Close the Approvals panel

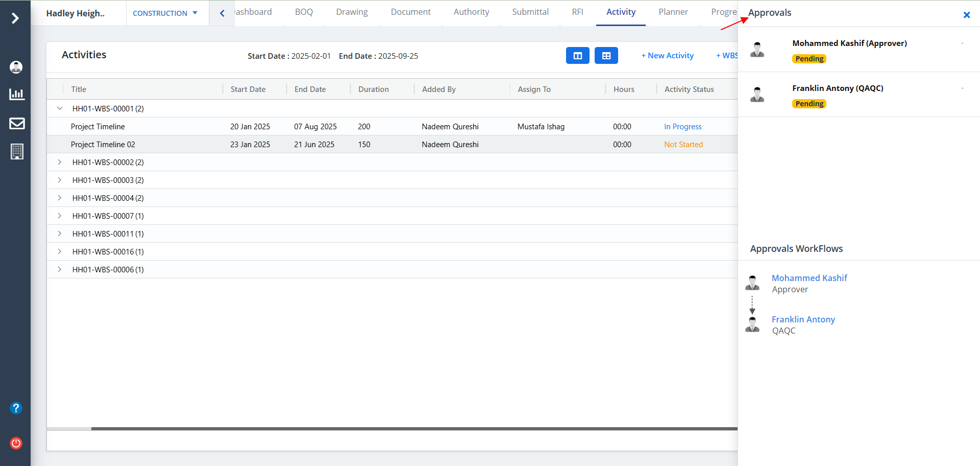pos(966,15)
